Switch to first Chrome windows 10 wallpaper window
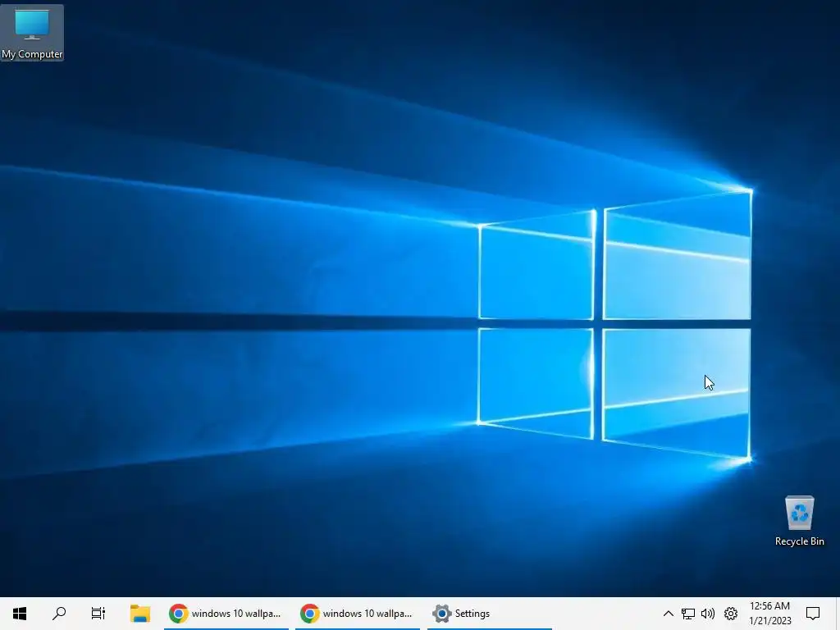This screenshot has height=630, width=840. (226, 614)
